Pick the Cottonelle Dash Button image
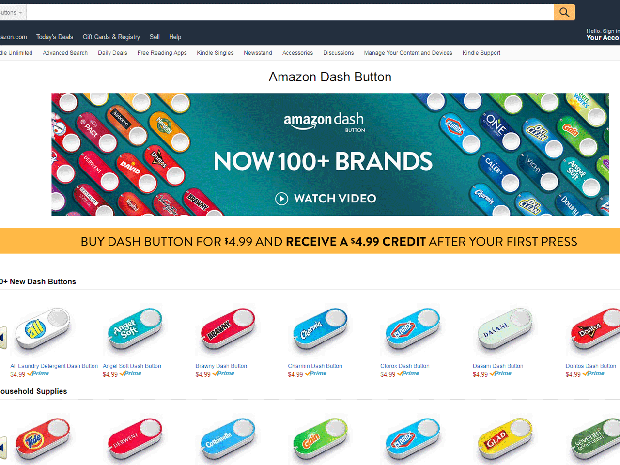 pos(227,439)
